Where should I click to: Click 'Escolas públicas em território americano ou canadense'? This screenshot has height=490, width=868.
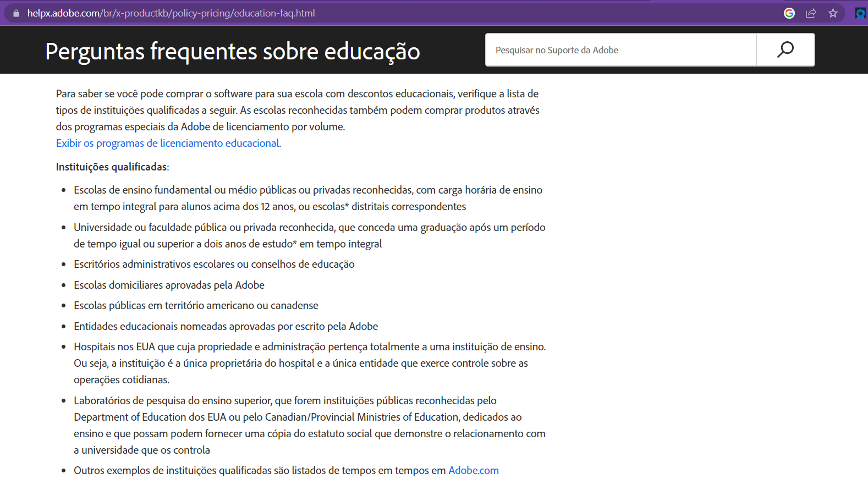pyautogui.click(x=196, y=305)
